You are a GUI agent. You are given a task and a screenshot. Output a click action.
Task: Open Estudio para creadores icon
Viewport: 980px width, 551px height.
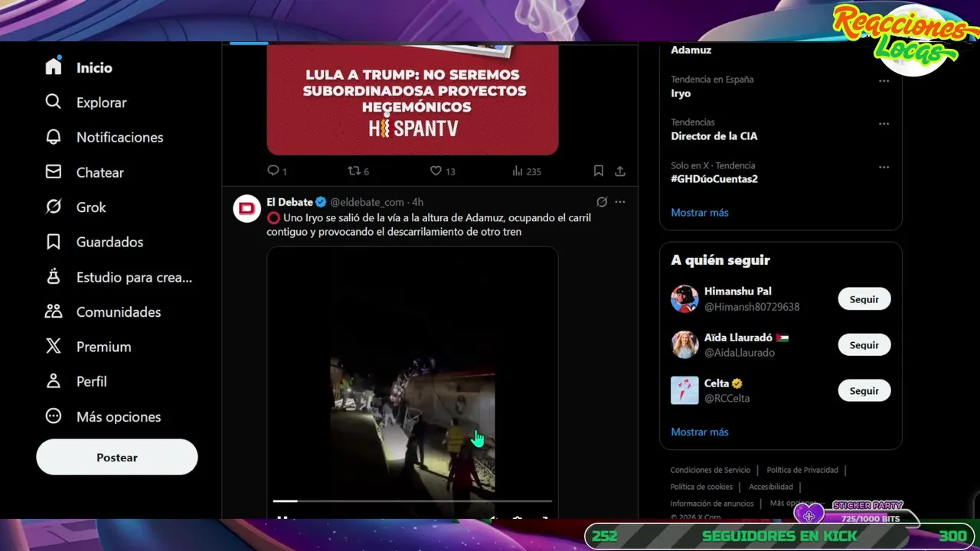tap(53, 277)
